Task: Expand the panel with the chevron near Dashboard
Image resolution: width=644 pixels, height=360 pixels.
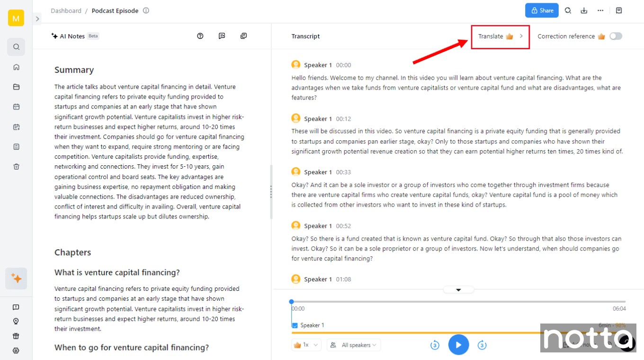Action: point(37,19)
